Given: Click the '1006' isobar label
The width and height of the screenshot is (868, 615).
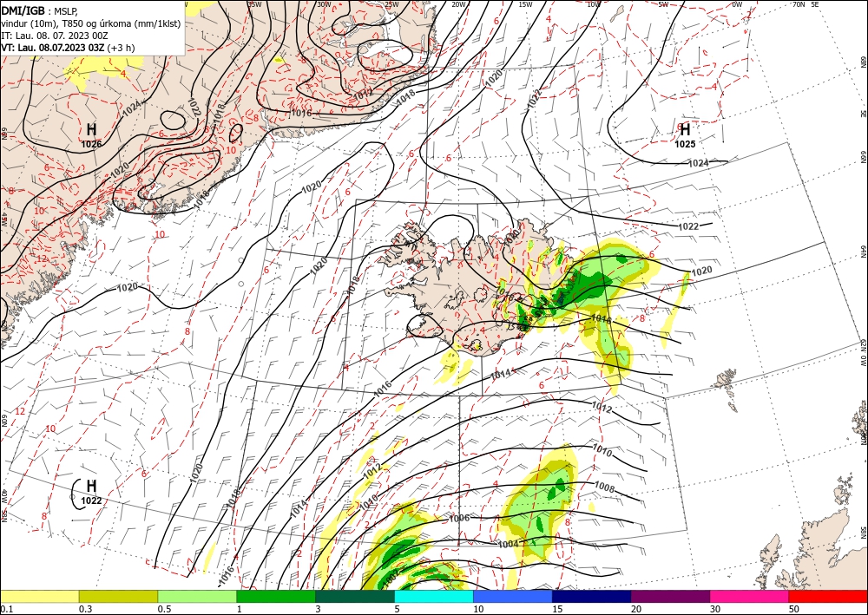Looking at the screenshot, I should click(x=459, y=518).
